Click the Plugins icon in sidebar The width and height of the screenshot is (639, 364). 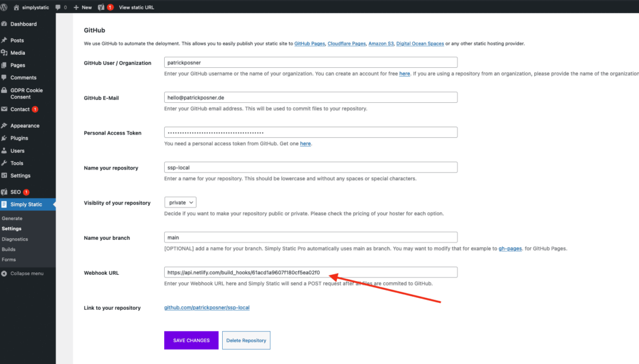pyautogui.click(x=4, y=138)
